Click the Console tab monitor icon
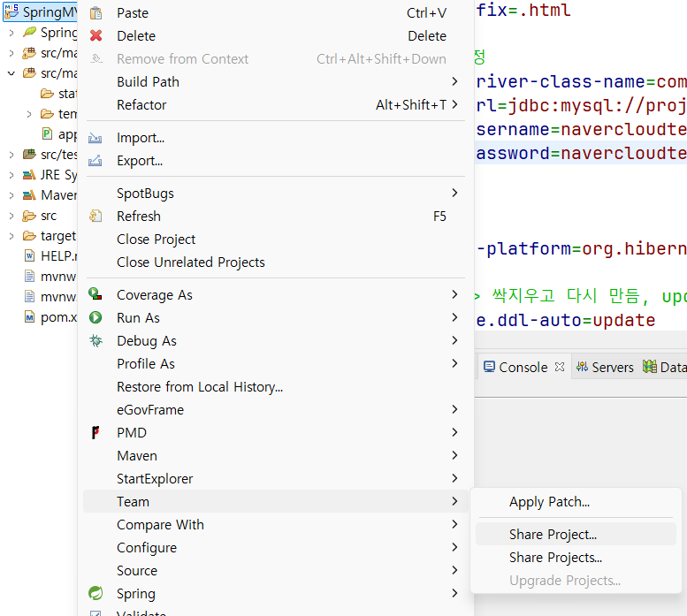687x616 pixels. pos(489,367)
